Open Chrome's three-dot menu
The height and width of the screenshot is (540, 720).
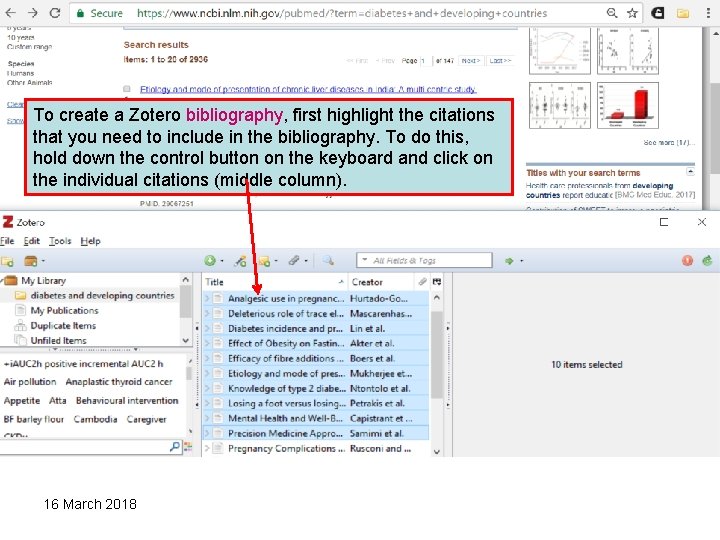(x=709, y=13)
